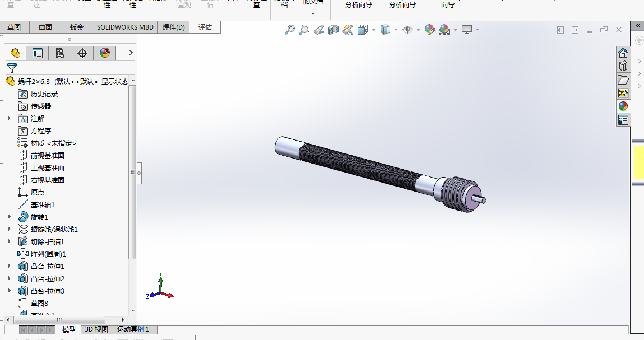This screenshot has height=340, width=644.
Task: Open the View Settings dropdown arrow
Action: point(478,30)
